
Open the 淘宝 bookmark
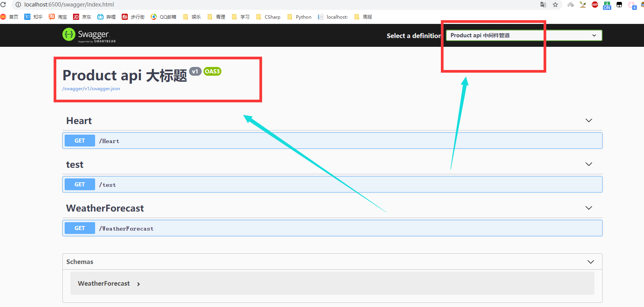pyautogui.click(x=58, y=17)
